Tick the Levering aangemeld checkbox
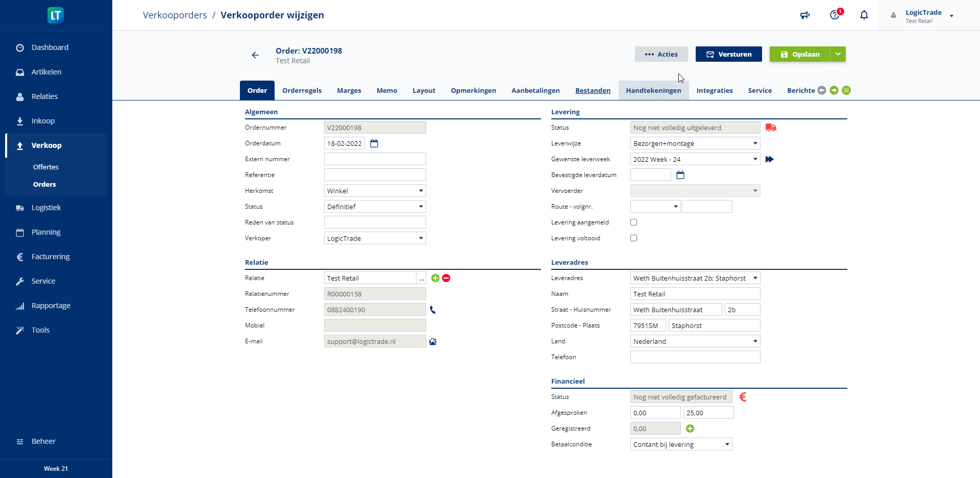This screenshot has height=478, width=980. click(x=633, y=222)
